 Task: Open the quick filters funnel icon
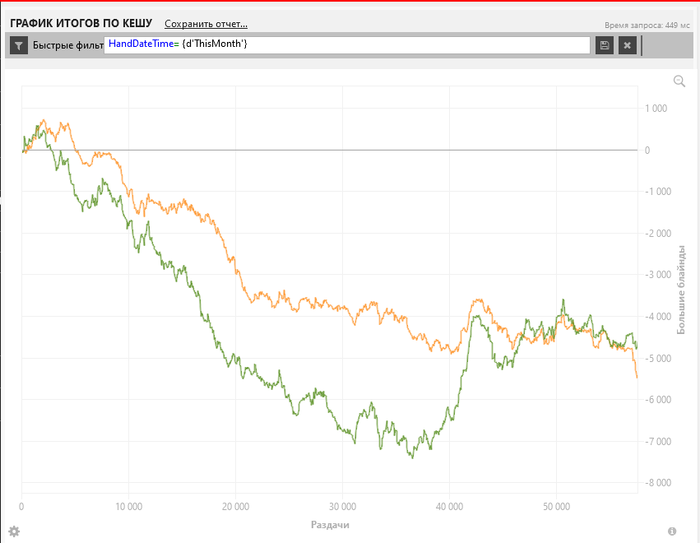pyautogui.click(x=19, y=46)
